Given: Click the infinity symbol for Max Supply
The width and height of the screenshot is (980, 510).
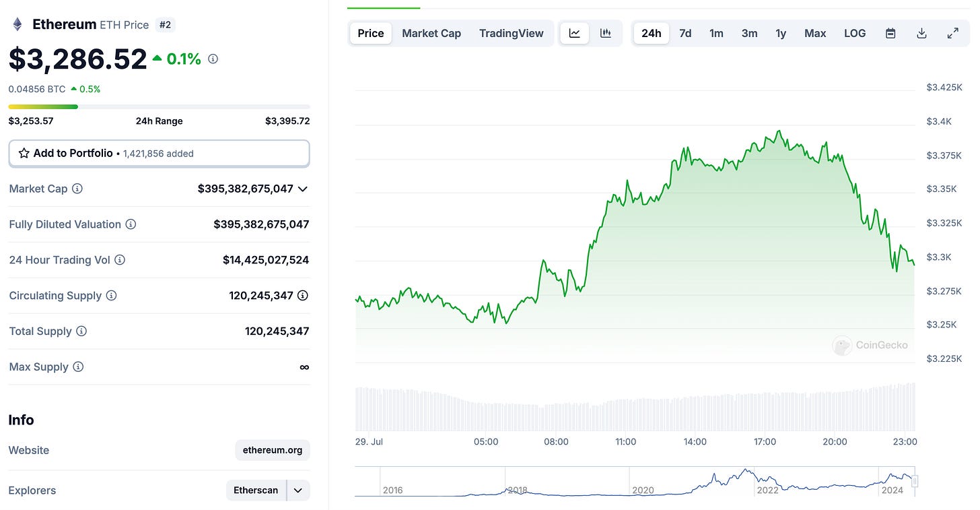Looking at the screenshot, I should point(304,367).
